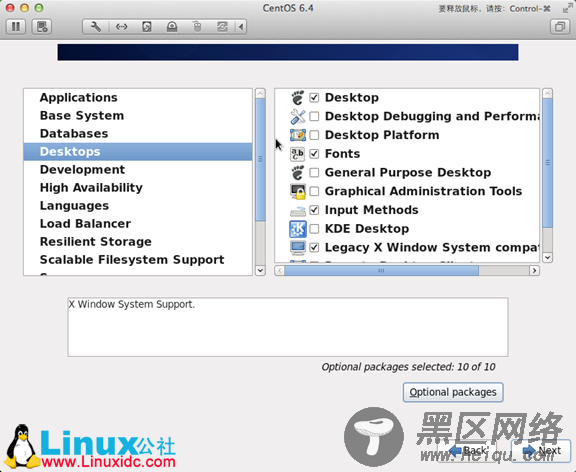This screenshot has width=576, height=472.
Task: Select the Input Methods group label
Action: click(x=371, y=210)
